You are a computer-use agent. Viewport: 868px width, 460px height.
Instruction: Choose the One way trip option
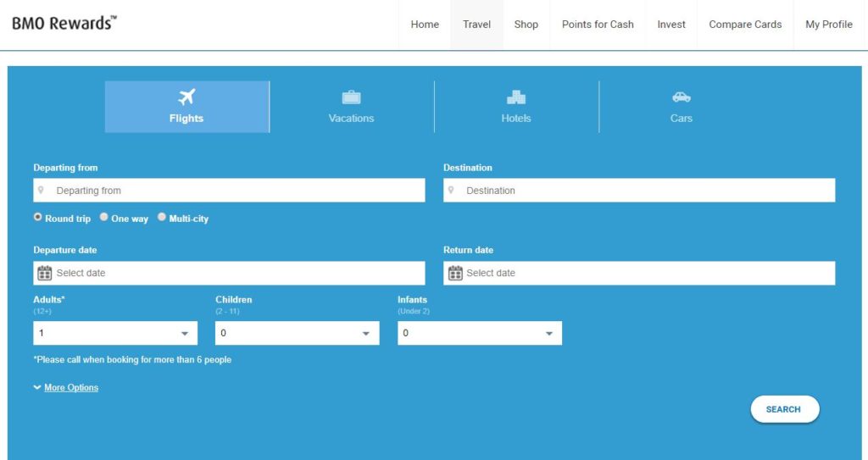pyautogui.click(x=104, y=217)
